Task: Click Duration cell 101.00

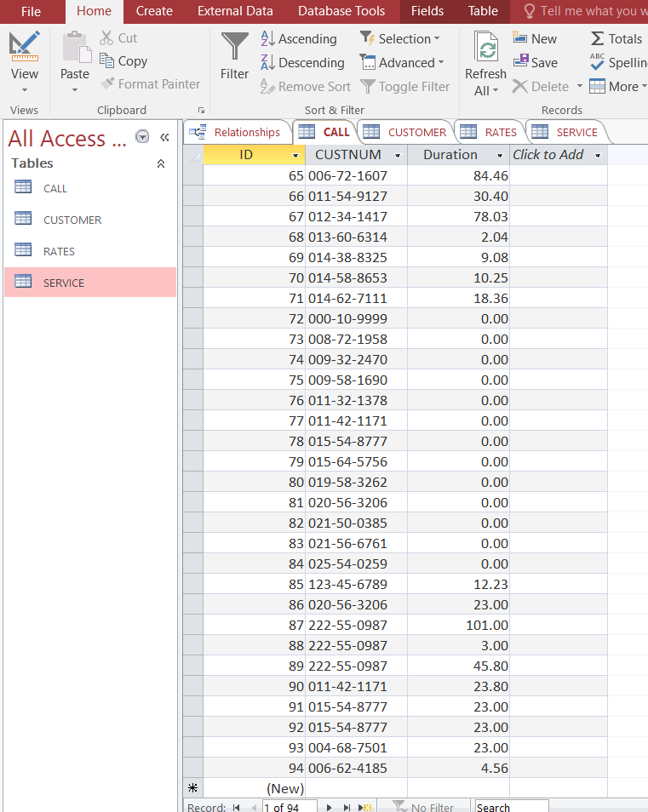Action: (458, 625)
